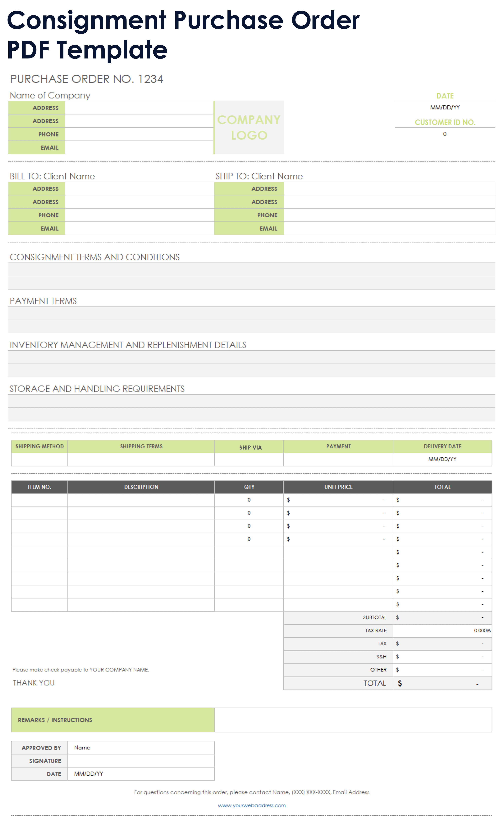Click the Bill To Email field

pyautogui.click(x=139, y=229)
